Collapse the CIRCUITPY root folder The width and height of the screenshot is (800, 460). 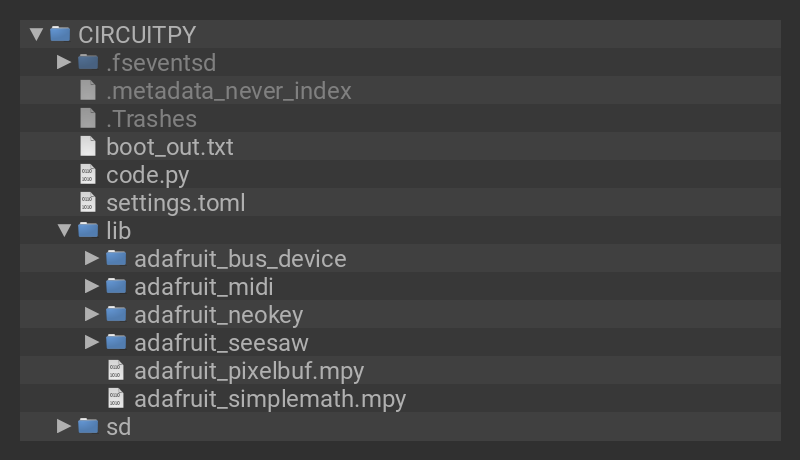pos(37,34)
